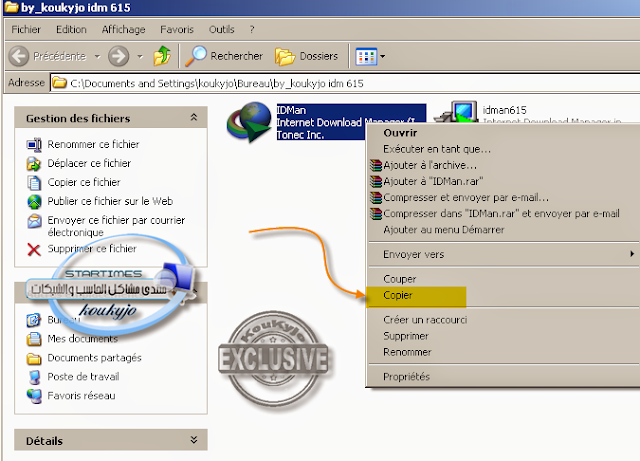Click the Renommer ce fichier link
This screenshot has height=461, width=640.
coord(93,145)
